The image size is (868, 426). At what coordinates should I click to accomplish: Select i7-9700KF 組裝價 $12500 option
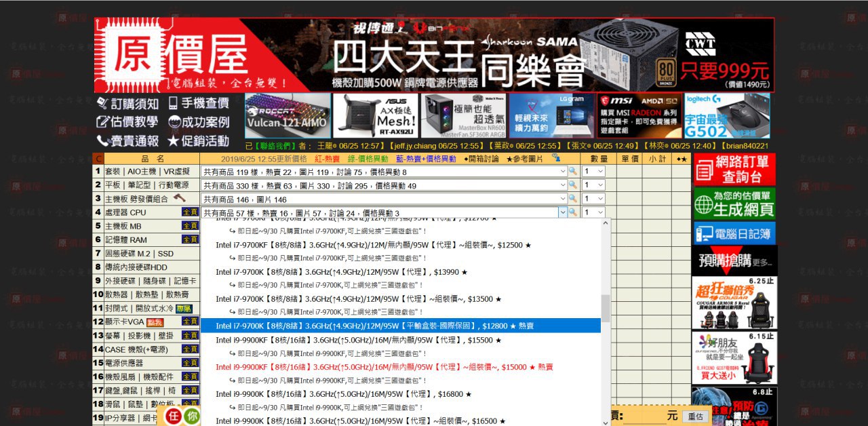(401, 244)
